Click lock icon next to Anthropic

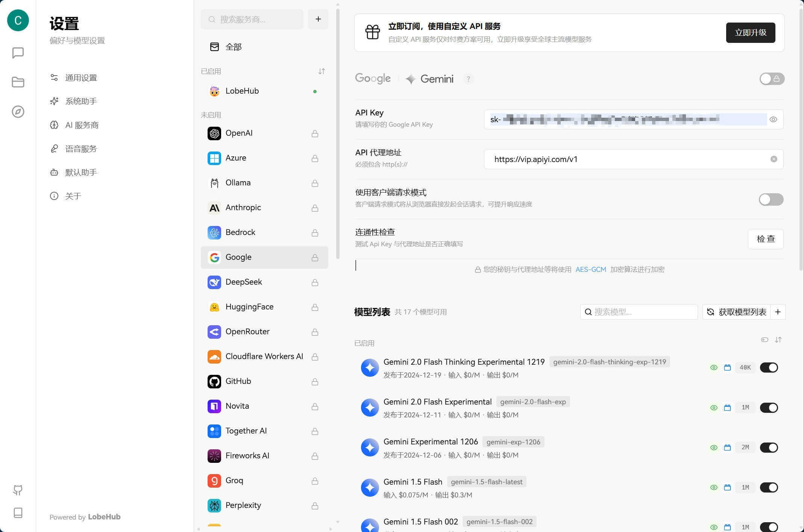point(315,208)
